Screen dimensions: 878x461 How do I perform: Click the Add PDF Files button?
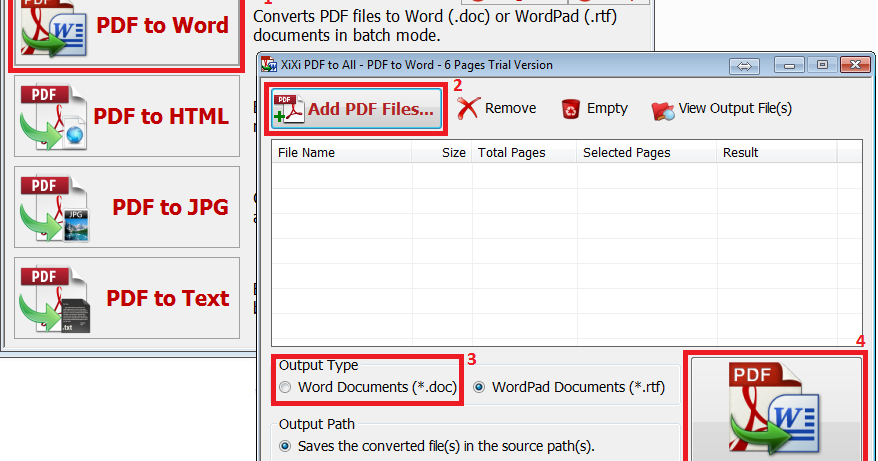[357, 109]
